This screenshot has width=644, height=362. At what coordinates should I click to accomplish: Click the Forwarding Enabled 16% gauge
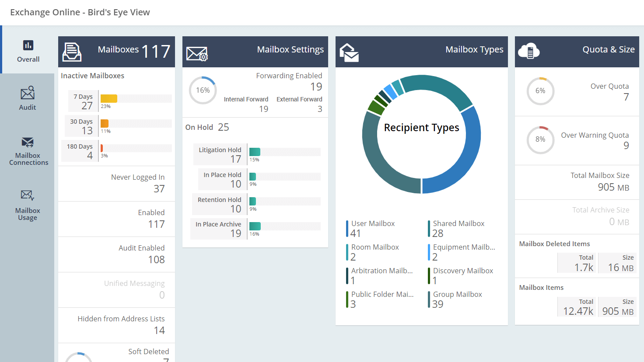point(203,90)
